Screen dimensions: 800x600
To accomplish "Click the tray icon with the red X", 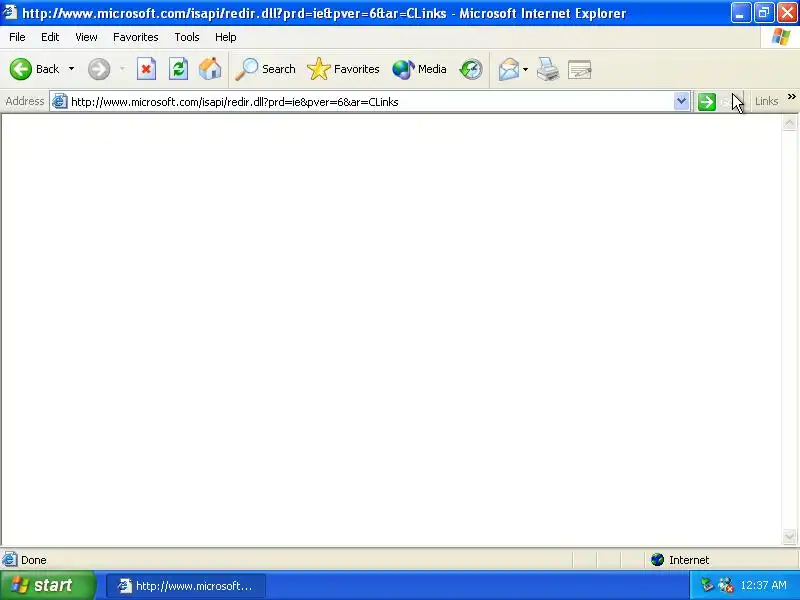I will pyautogui.click(x=726, y=585).
